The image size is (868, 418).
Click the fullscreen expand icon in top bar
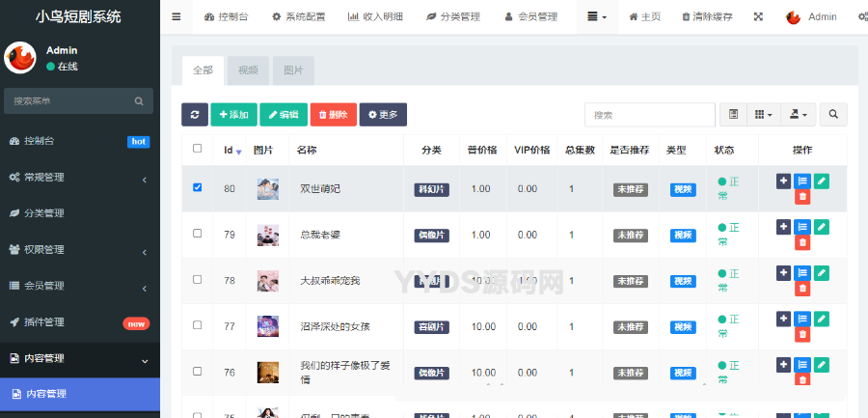point(758,16)
